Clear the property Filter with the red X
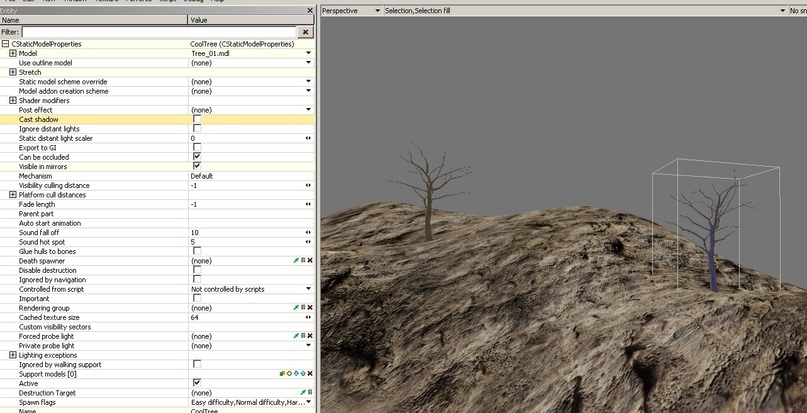The height and width of the screenshot is (413, 807). click(305, 32)
